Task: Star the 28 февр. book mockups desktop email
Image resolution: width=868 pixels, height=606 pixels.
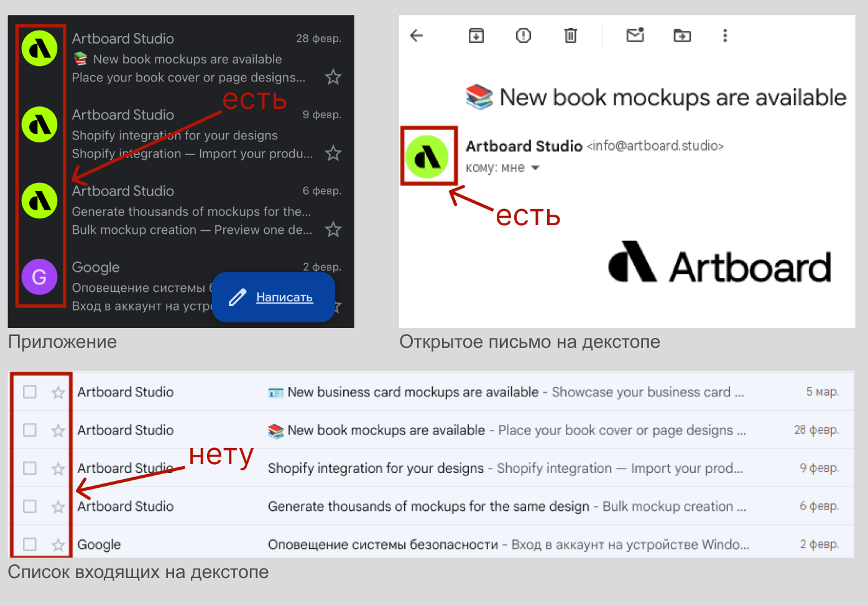Action: coord(58,430)
